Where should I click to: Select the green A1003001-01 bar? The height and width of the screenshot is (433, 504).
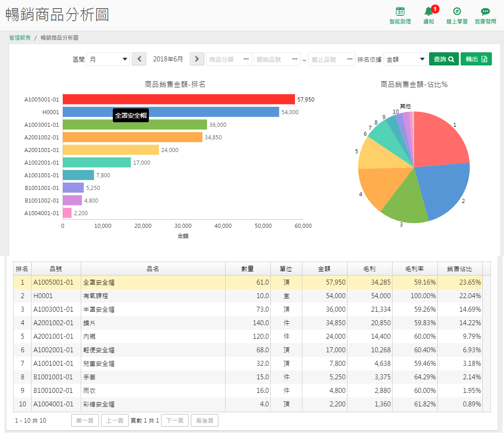coord(135,124)
